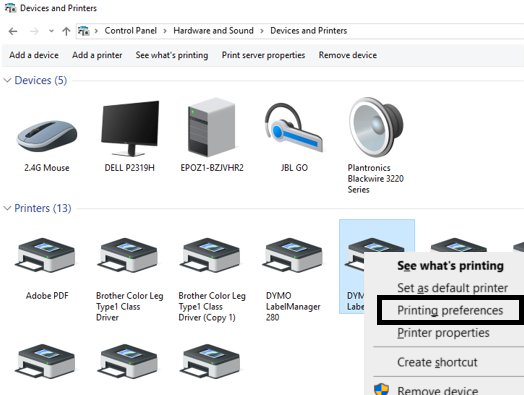Select the JBL GO headset icon
Viewport: 524px width, 395px height.
(x=294, y=128)
